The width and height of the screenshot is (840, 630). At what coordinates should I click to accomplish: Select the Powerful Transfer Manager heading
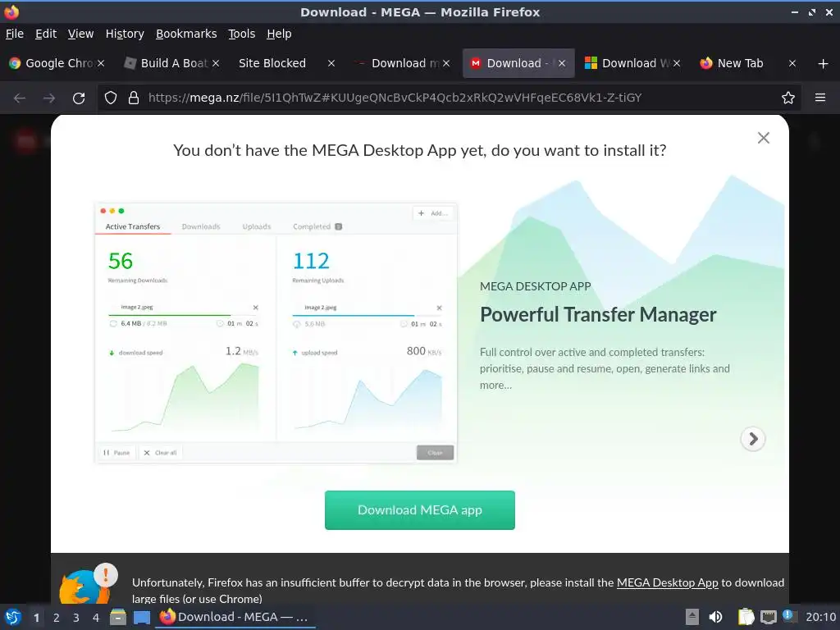coord(598,314)
